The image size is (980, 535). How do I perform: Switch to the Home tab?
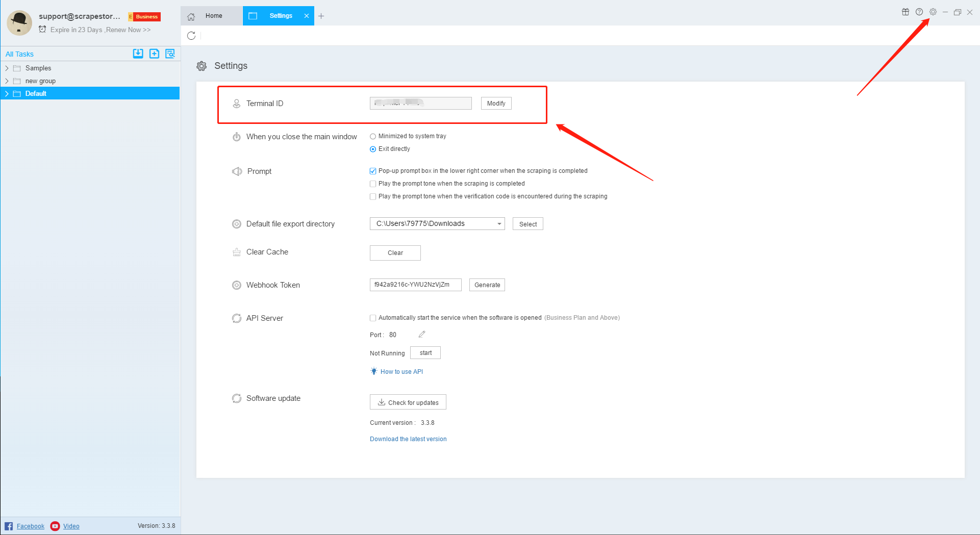[x=212, y=16]
